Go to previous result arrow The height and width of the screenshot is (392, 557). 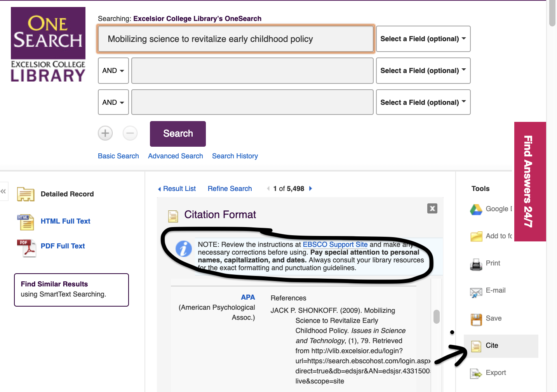point(268,189)
